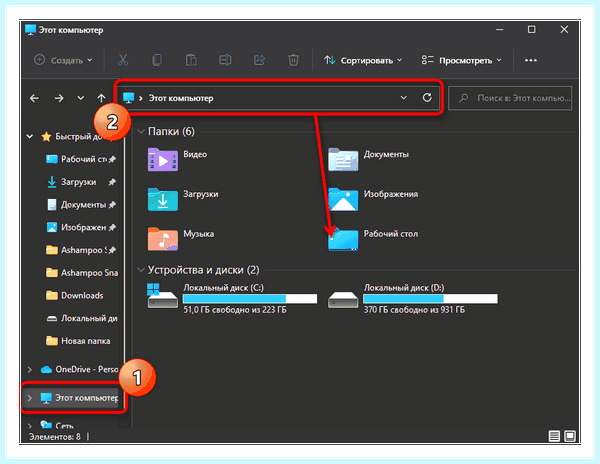Screen dimensions: 600x464
Task: Switch to large icons view in status bar
Action: pyautogui.click(x=570, y=436)
